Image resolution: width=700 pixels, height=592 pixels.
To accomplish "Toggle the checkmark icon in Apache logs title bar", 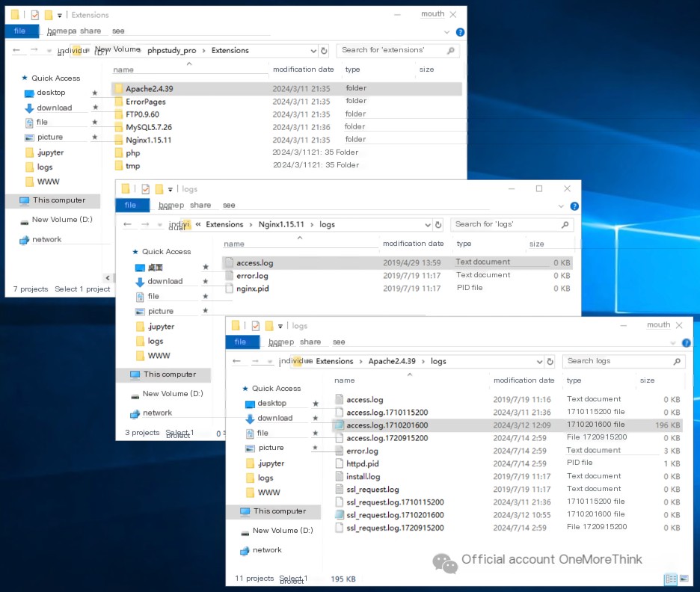I will 255,326.
